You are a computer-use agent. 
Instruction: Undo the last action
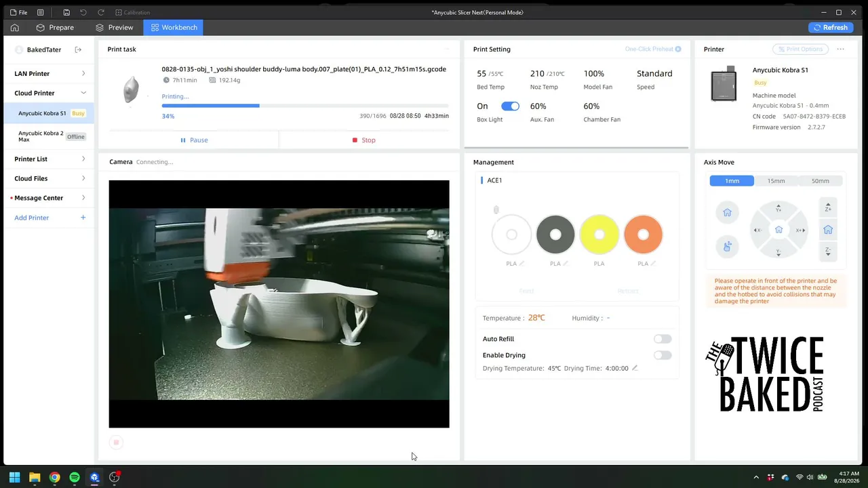pos(83,12)
